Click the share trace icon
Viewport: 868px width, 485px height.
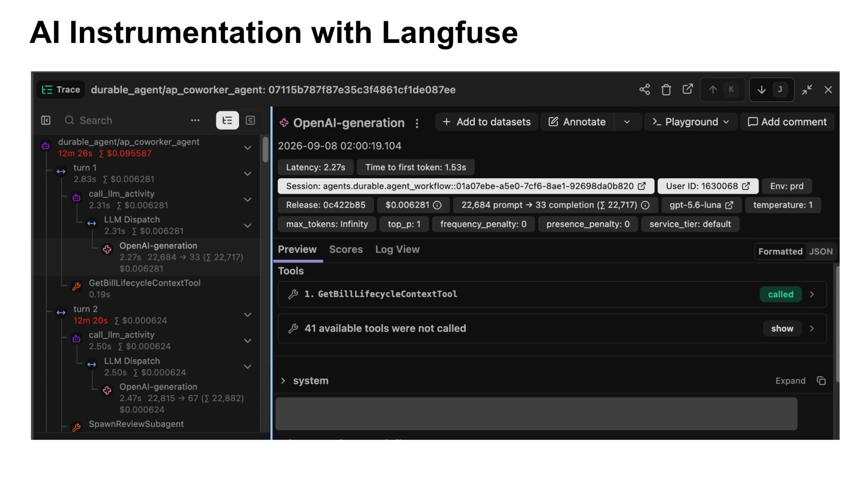pos(644,90)
